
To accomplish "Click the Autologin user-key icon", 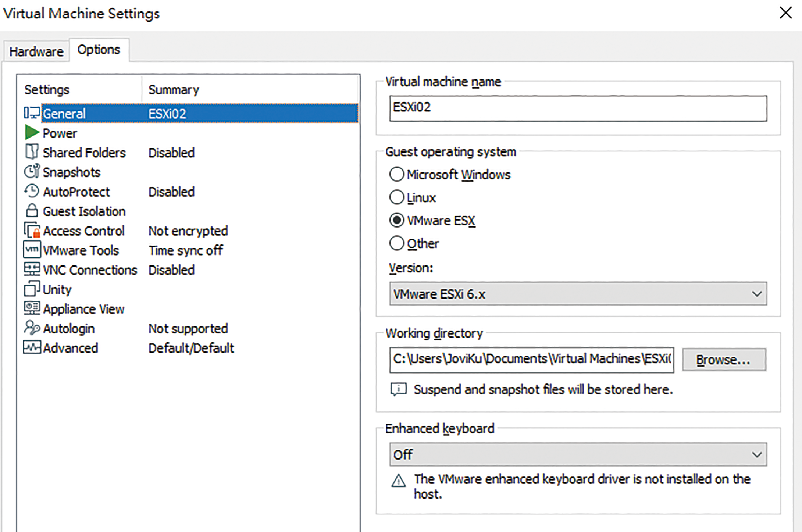I will [x=32, y=328].
